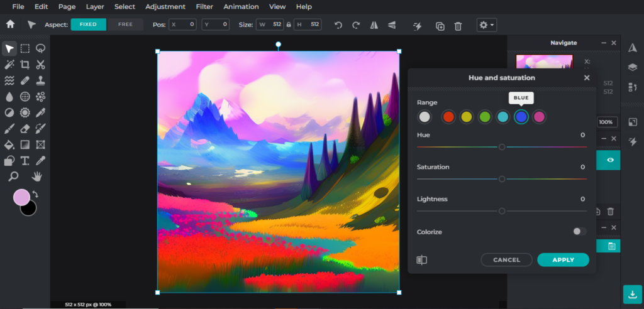Select the Draw brush tool
This screenshot has height=309, width=644.
tap(9, 129)
